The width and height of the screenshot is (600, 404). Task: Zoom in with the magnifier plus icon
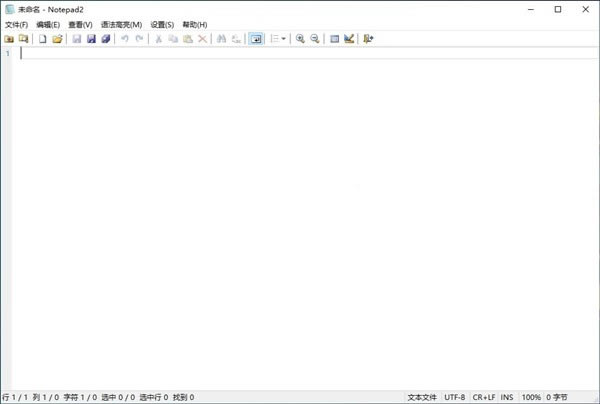click(x=300, y=39)
